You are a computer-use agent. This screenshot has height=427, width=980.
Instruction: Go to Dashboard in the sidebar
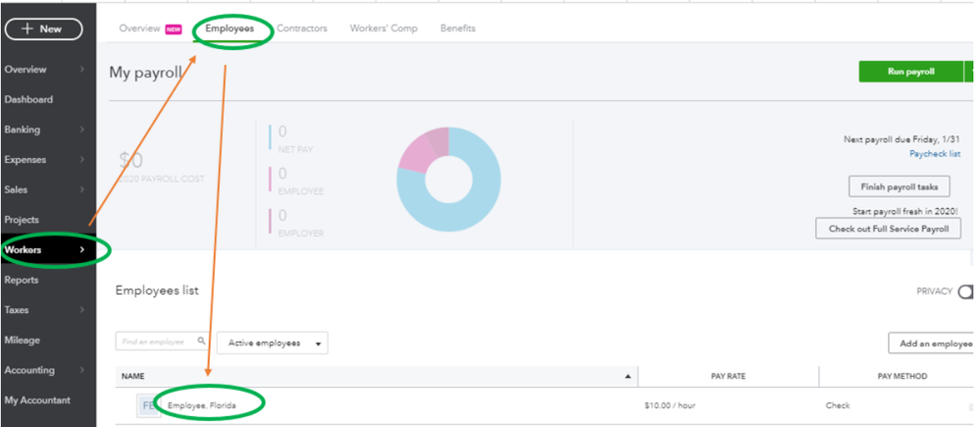[x=28, y=99]
